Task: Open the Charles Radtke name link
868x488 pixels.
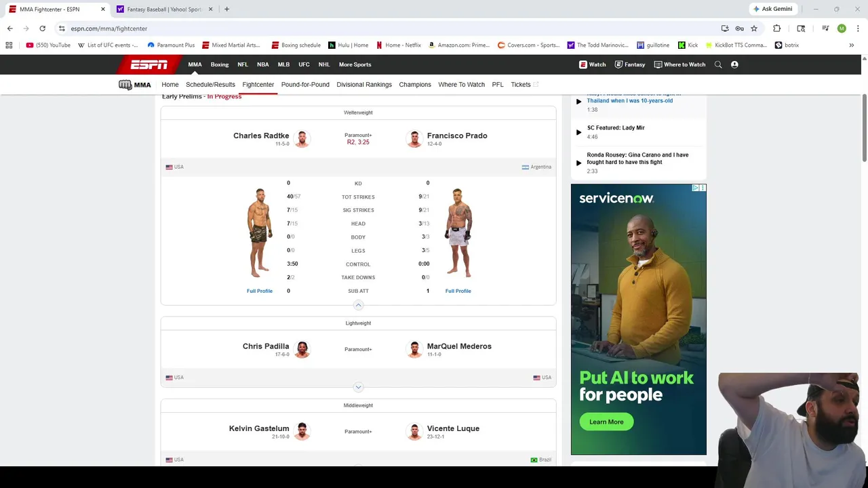Action: 261,136
